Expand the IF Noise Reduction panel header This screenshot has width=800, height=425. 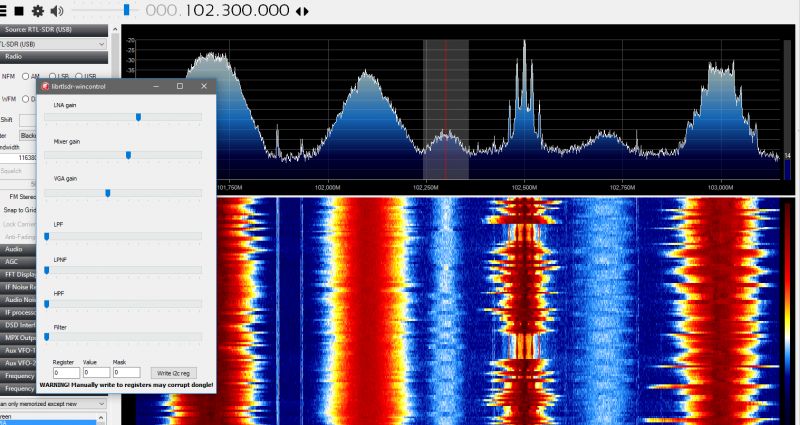pos(18,287)
